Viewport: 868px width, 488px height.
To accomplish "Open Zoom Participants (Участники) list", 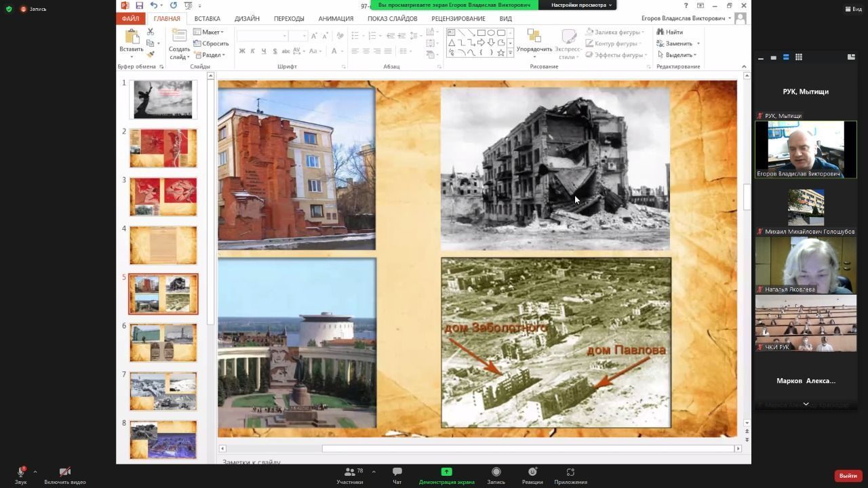I will point(351,475).
